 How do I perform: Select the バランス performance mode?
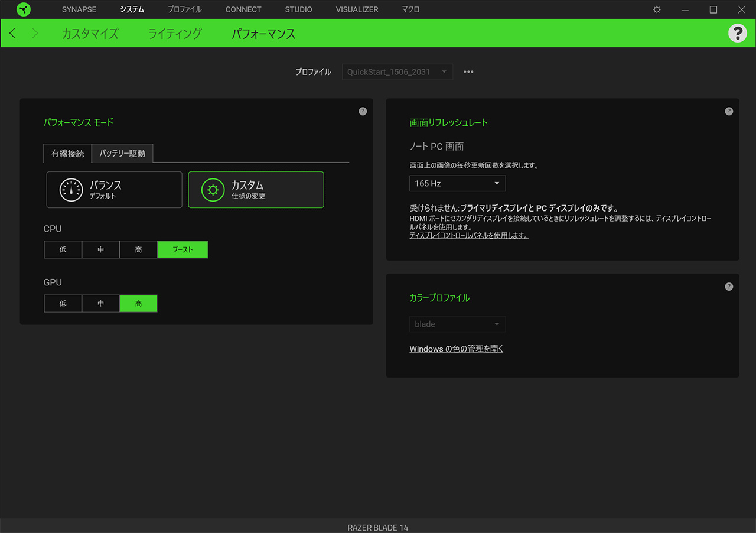(x=115, y=190)
